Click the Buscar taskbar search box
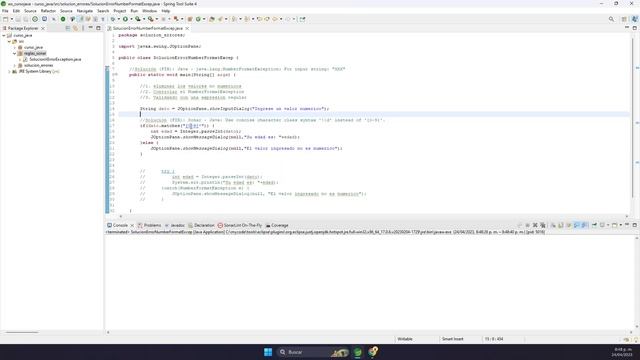This screenshot has width=640, height=360. [313, 352]
